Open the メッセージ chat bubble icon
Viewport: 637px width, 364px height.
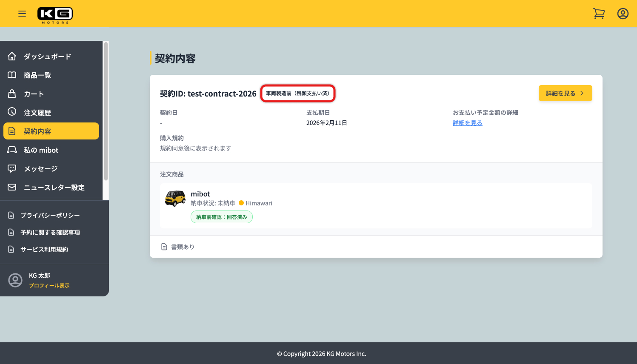point(11,168)
